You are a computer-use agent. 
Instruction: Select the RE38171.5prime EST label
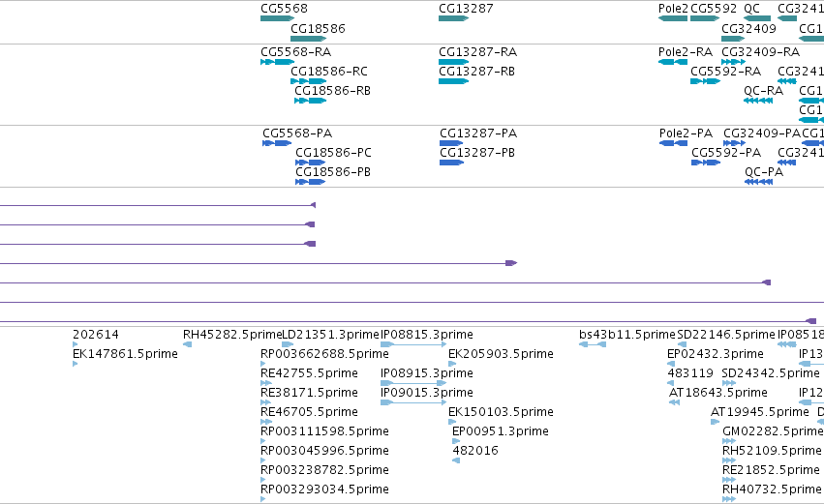(x=309, y=393)
